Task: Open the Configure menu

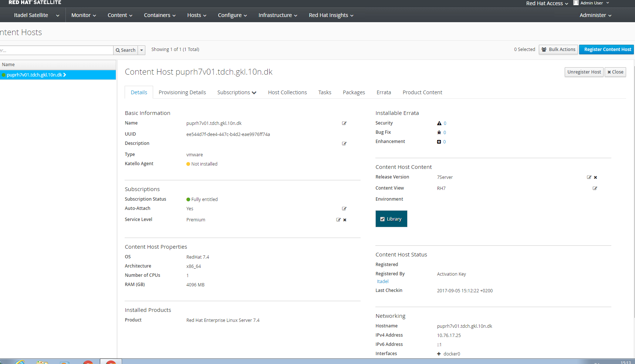Action: point(232,15)
